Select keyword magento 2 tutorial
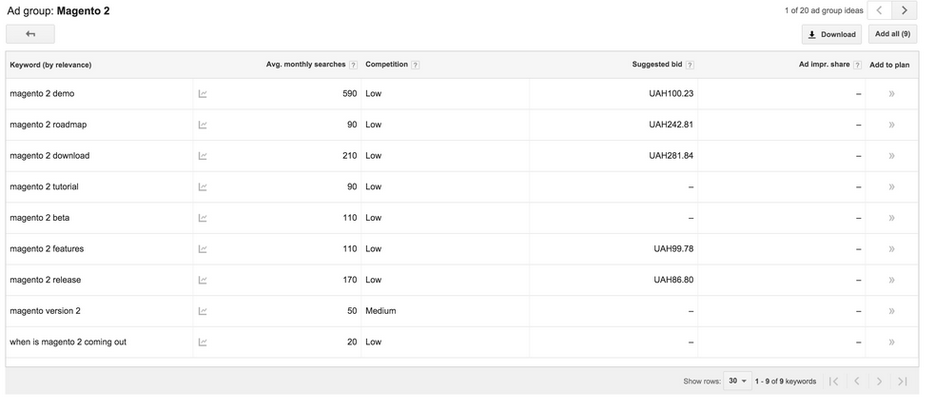The height and width of the screenshot is (399, 927). click(44, 187)
